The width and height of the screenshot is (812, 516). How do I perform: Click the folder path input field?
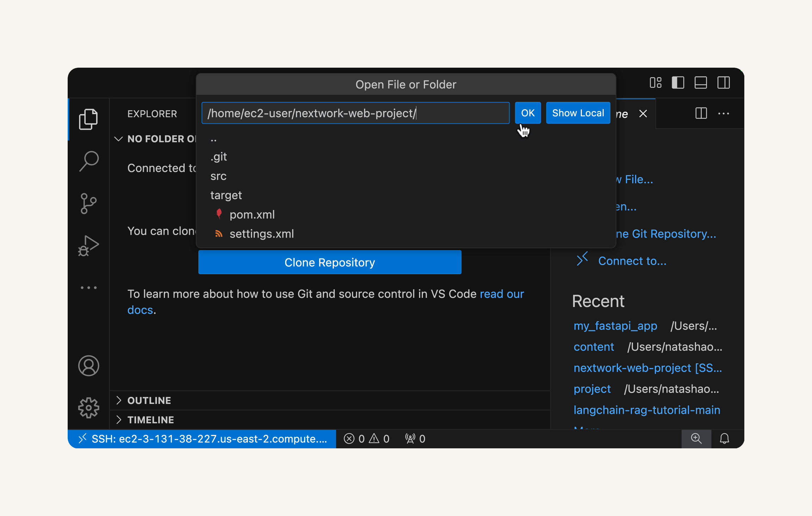pyautogui.click(x=356, y=113)
